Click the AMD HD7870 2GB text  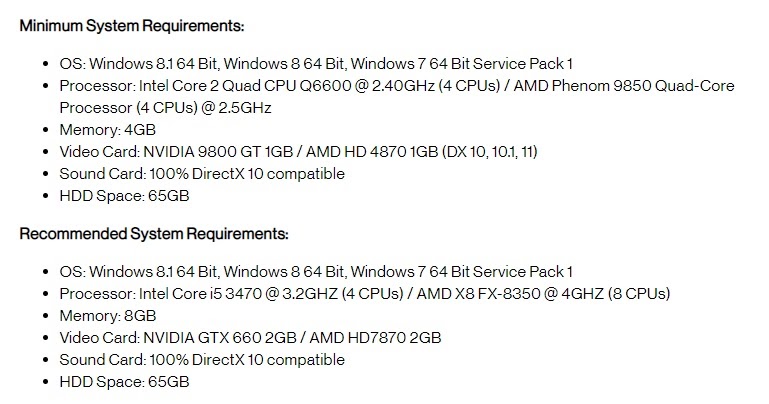375,338
